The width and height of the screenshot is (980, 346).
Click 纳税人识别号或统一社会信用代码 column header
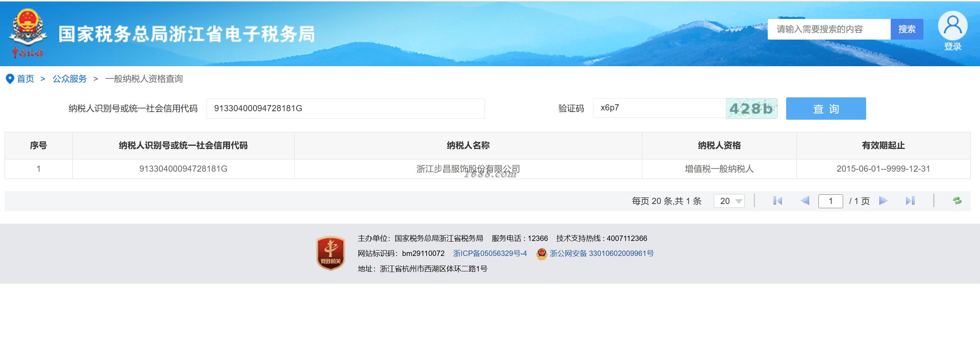[x=183, y=145]
